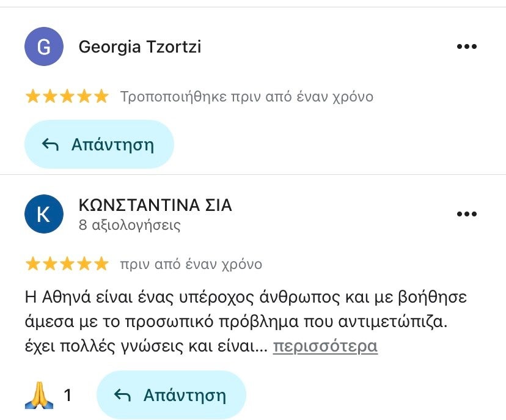Click the first star of ΚΩΝΣΤΑΝΤΙΝΑ ΣΙΑ's rating
The height and width of the screenshot is (420, 506).
(32, 264)
